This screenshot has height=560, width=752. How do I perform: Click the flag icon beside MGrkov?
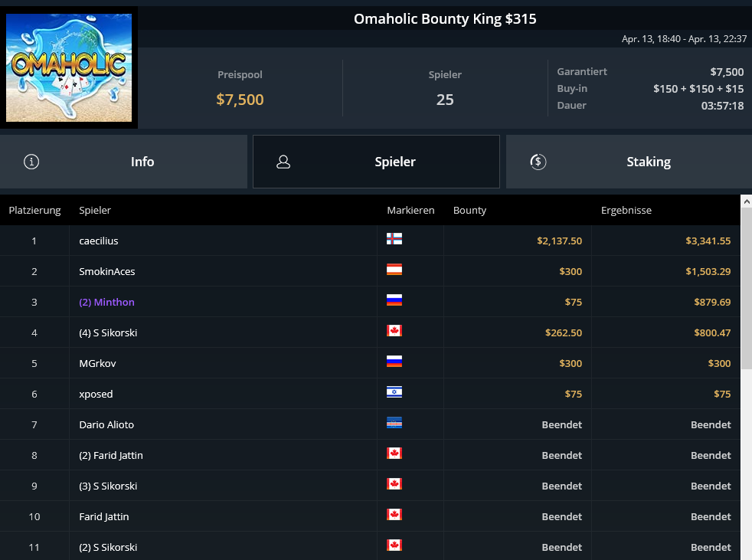[x=394, y=362]
